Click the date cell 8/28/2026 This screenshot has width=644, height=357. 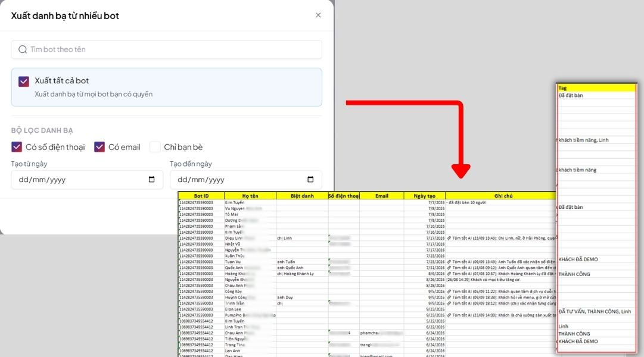pos(425,285)
